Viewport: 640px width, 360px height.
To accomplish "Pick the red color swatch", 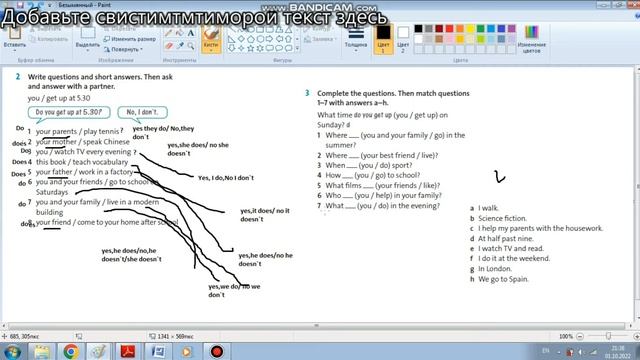I will (x=449, y=28).
